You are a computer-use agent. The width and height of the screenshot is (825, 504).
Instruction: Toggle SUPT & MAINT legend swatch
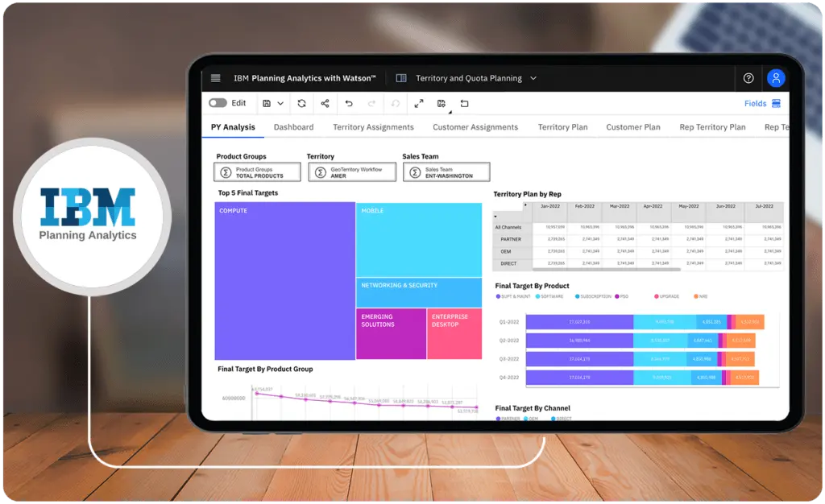(498, 296)
